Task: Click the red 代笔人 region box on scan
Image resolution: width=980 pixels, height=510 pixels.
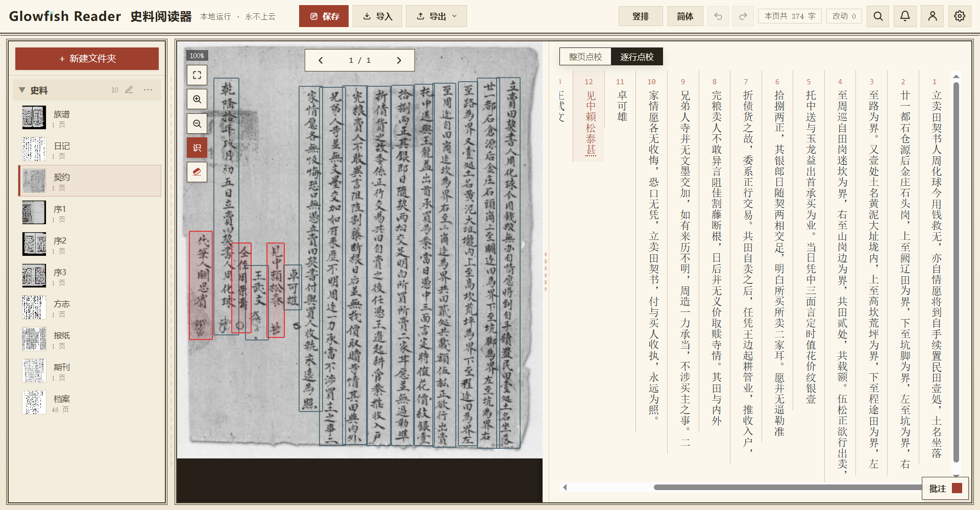Action: pyautogui.click(x=201, y=285)
